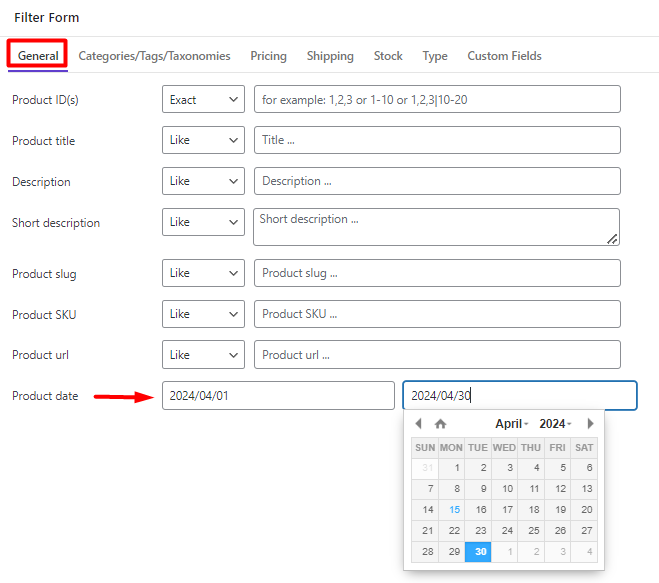Expand the Product title Like dropdown
The height and width of the screenshot is (583, 659).
tap(203, 140)
